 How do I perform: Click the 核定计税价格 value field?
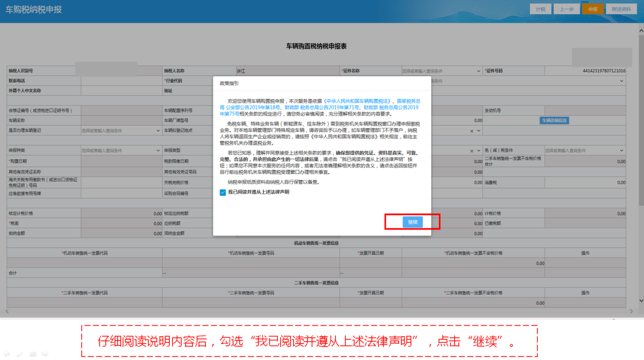click(122, 214)
